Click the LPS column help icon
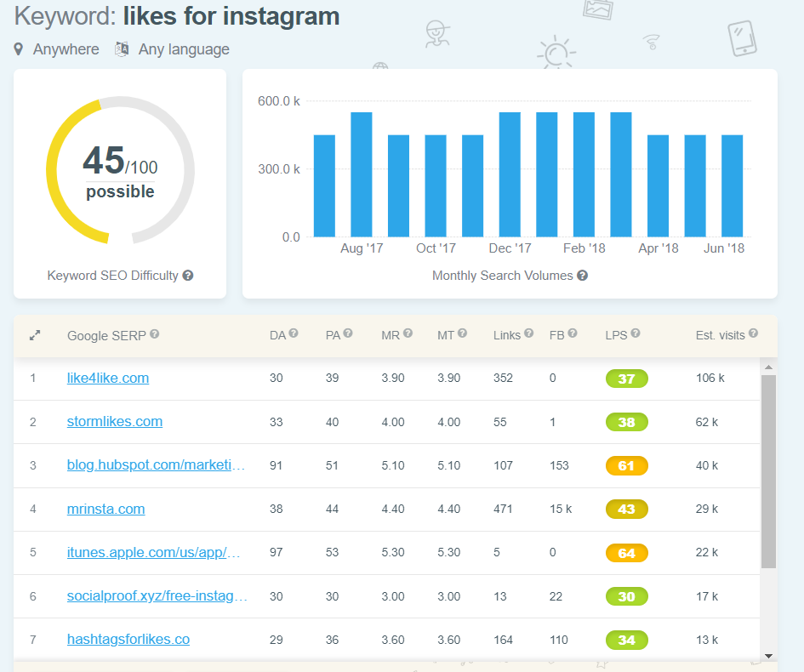This screenshot has width=804, height=672. (636, 333)
